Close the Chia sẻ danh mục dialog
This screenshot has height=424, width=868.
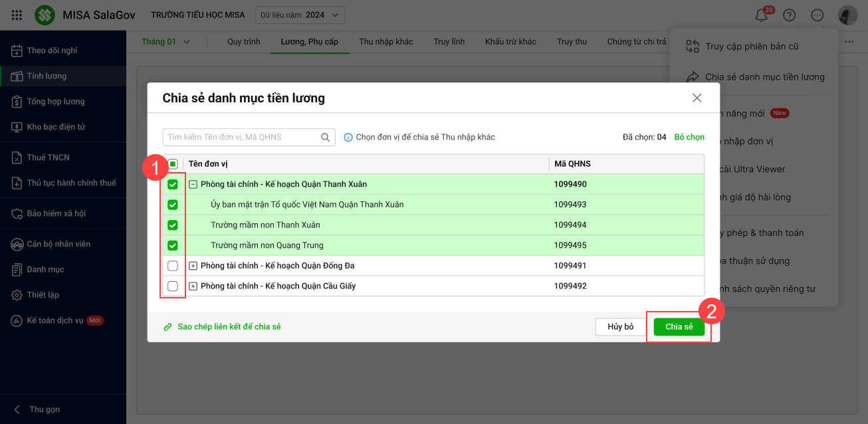[x=697, y=98]
